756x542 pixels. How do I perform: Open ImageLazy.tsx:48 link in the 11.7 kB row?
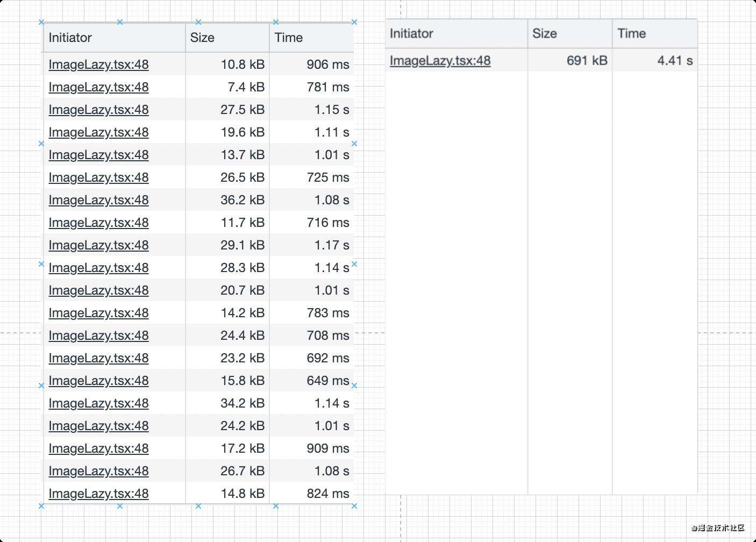tap(98, 223)
